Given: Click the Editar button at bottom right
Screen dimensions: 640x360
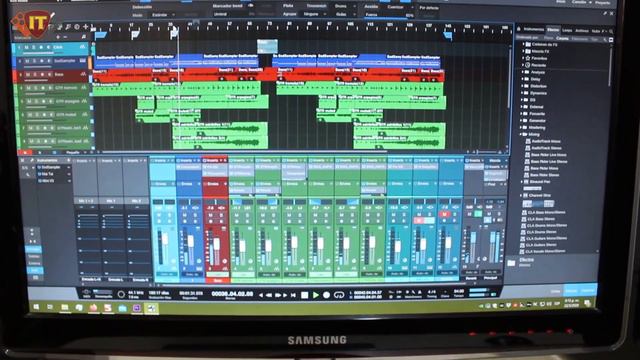Looking at the screenshot, I should [x=556, y=291].
